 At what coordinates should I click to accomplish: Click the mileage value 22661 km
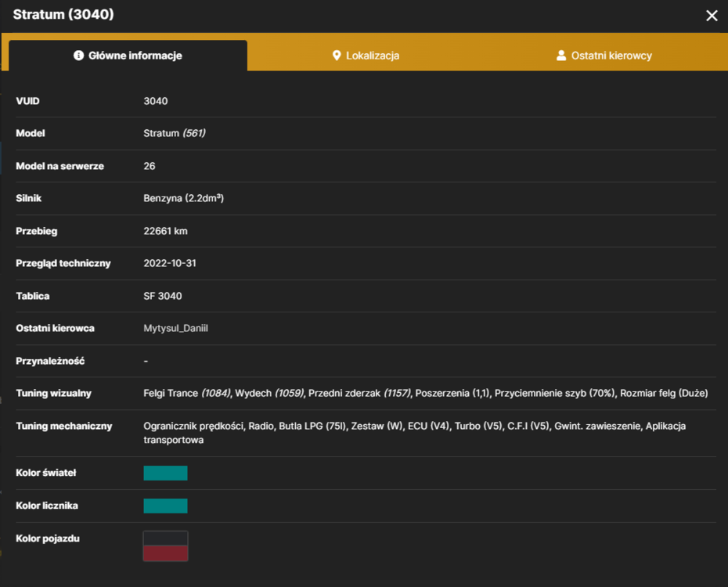pos(165,231)
